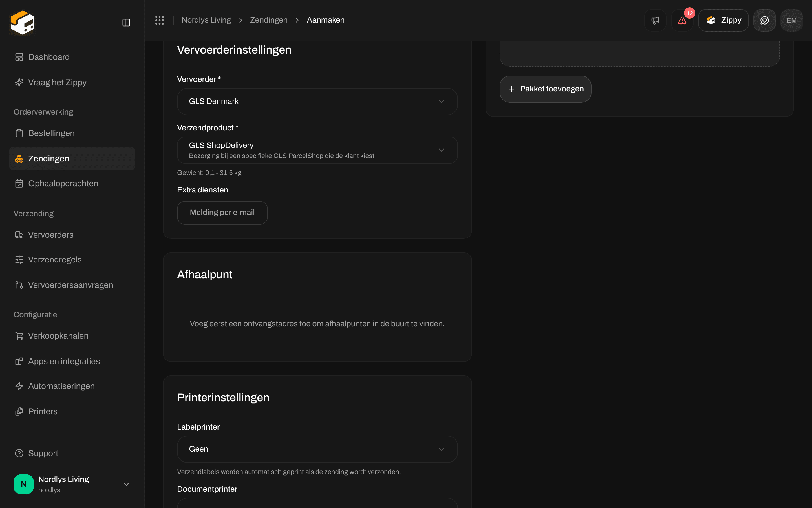Viewport: 812px width, 508px height.
Task: Click the Vervoerdersaanvragen pull-request icon
Action: pos(19,285)
